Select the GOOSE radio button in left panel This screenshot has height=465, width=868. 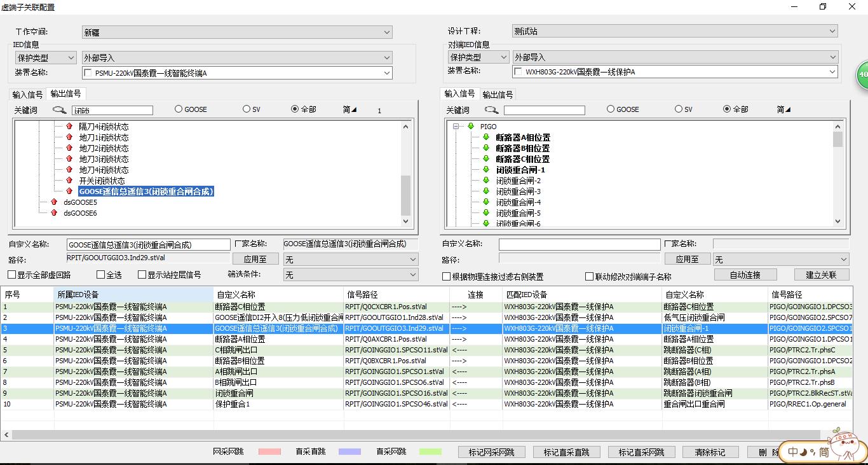(x=179, y=109)
